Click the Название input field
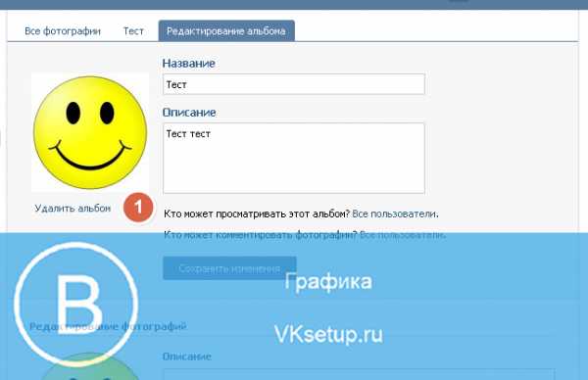588x380 pixels. point(294,84)
